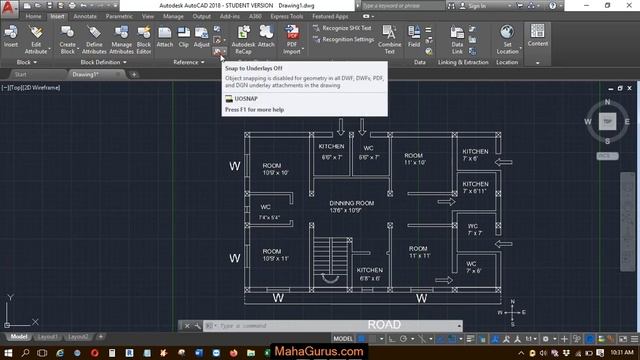Click the Windows taskbar search icon
The width and height of the screenshot is (640, 360).
pos(25,353)
